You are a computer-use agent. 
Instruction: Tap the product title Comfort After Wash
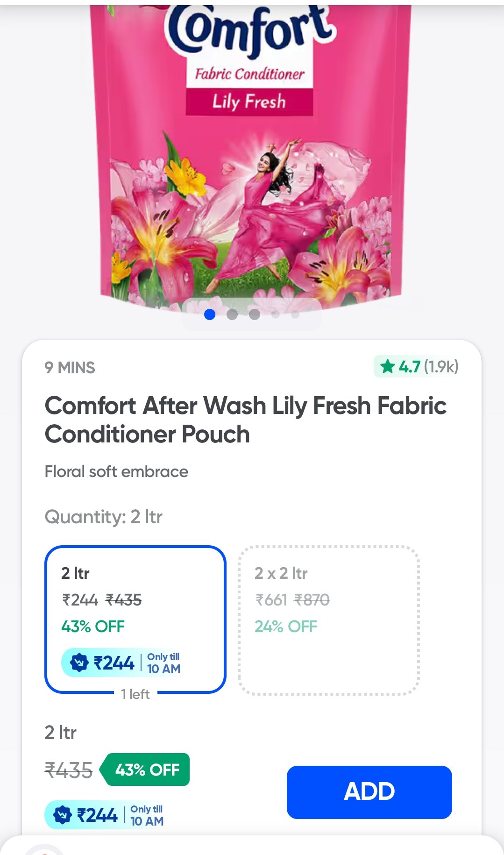coord(245,420)
